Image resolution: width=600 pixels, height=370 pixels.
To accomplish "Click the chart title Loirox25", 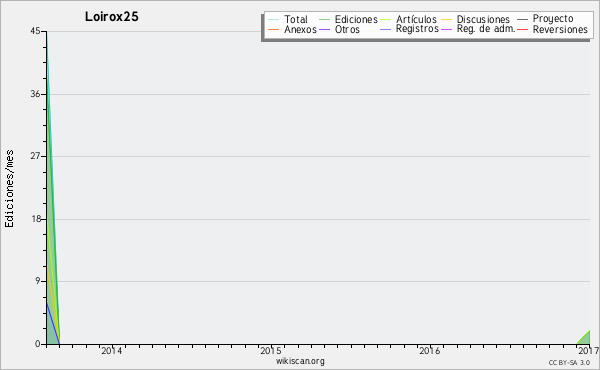I will (x=111, y=17).
